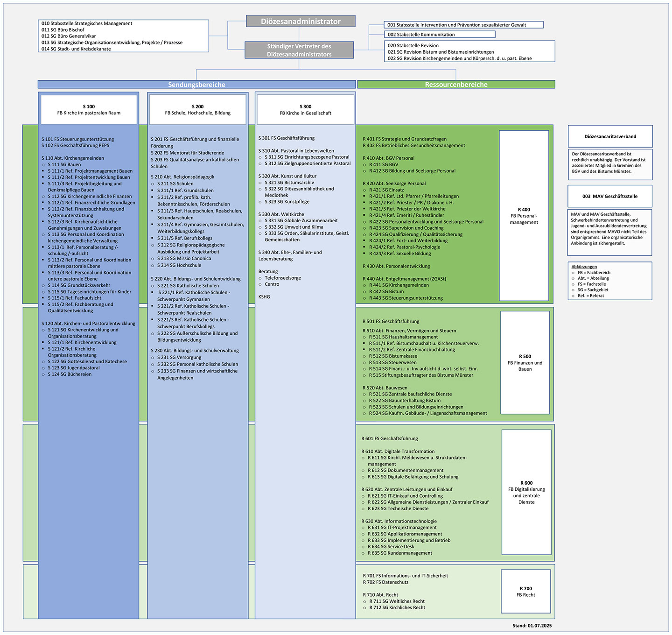Click 001 Stabsstelle Intervention und Prävention entry
Viewport: 672px width, 635px height.
463,25
